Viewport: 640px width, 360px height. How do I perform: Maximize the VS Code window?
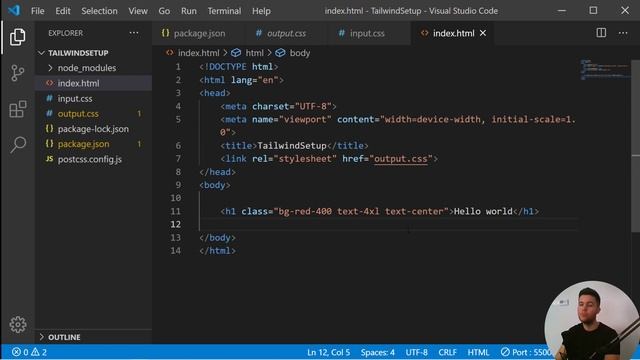click(593, 11)
